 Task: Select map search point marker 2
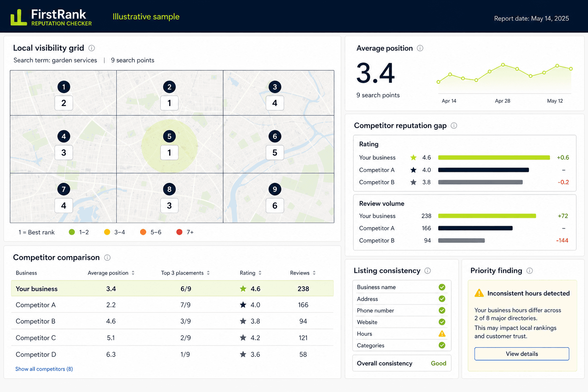[169, 87]
